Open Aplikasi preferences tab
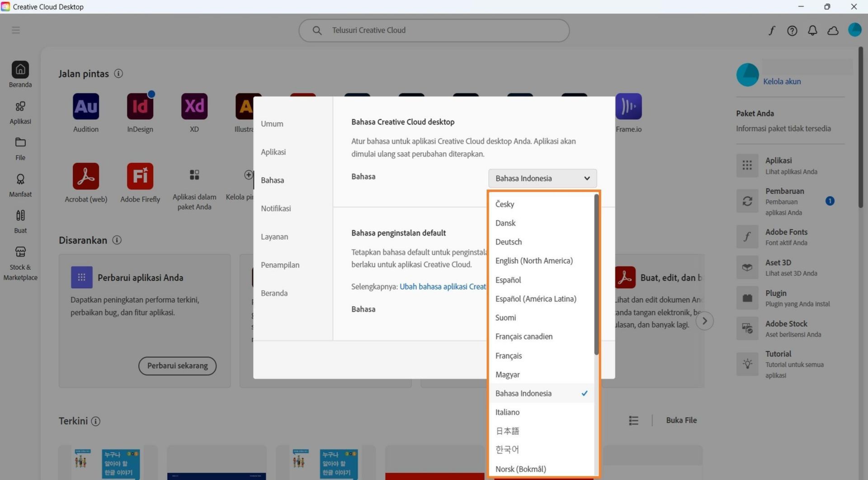This screenshot has width=868, height=480. pyautogui.click(x=273, y=152)
